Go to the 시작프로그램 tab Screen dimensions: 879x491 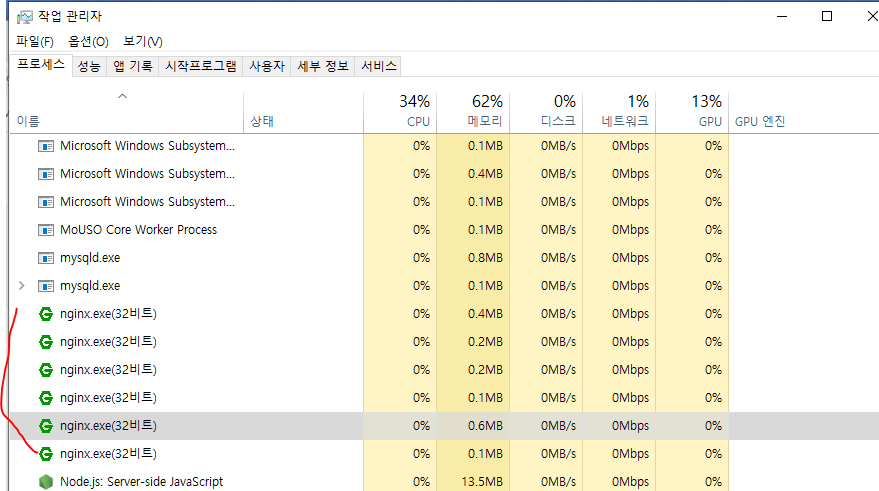tap(201, 66)
